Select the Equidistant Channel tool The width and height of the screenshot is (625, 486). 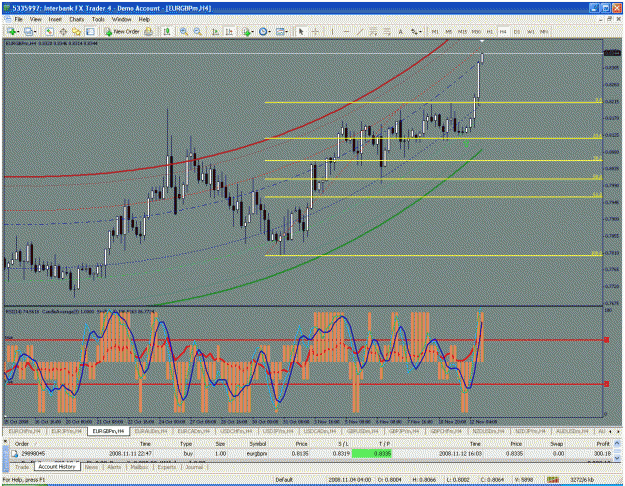point(373,31)
